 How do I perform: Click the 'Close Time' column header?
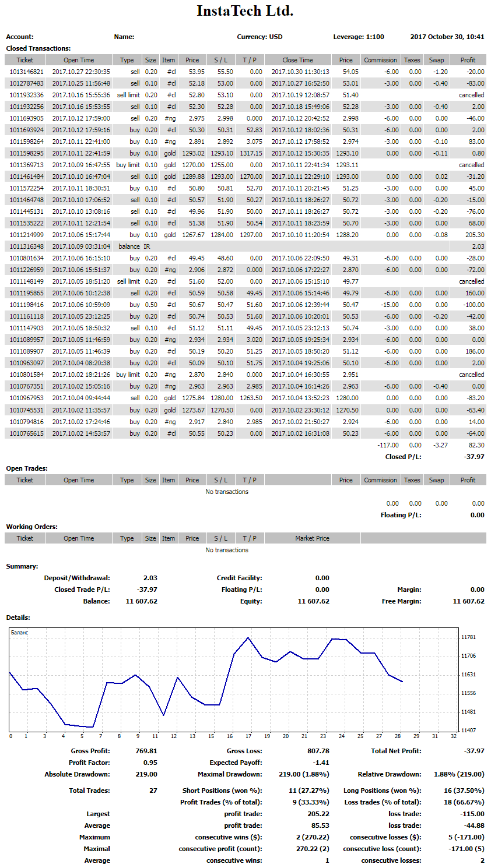pos(297,60)
